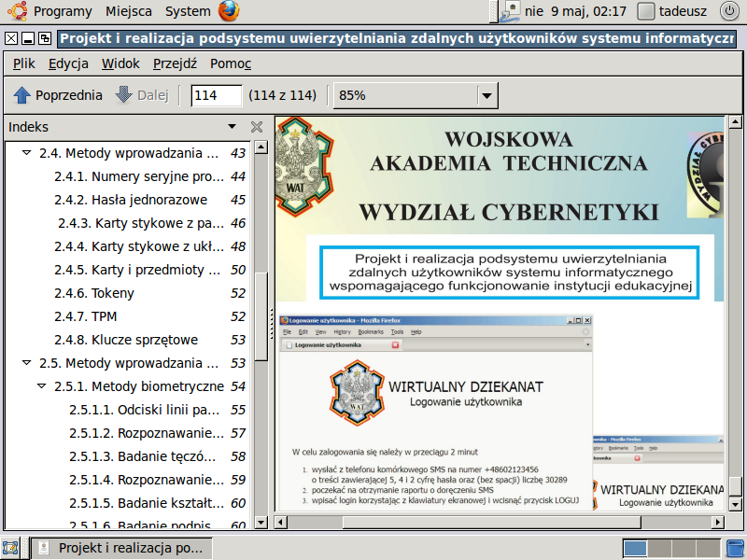Open the Widok menu
747x560 pixels.
tap(120, 63)
